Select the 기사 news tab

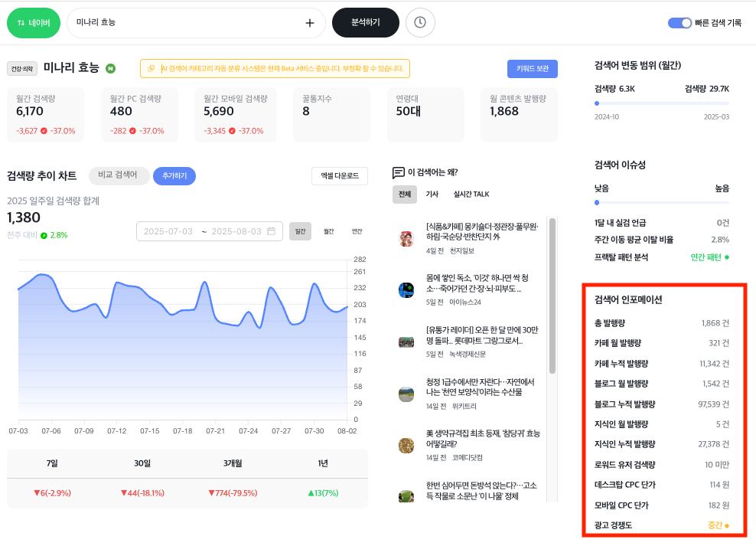[x=432, y=194]
